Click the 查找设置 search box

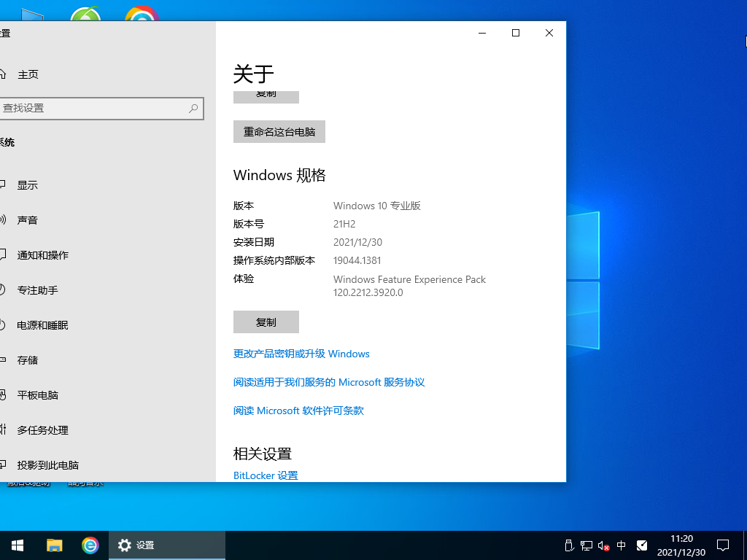click(x=102, y=108)
